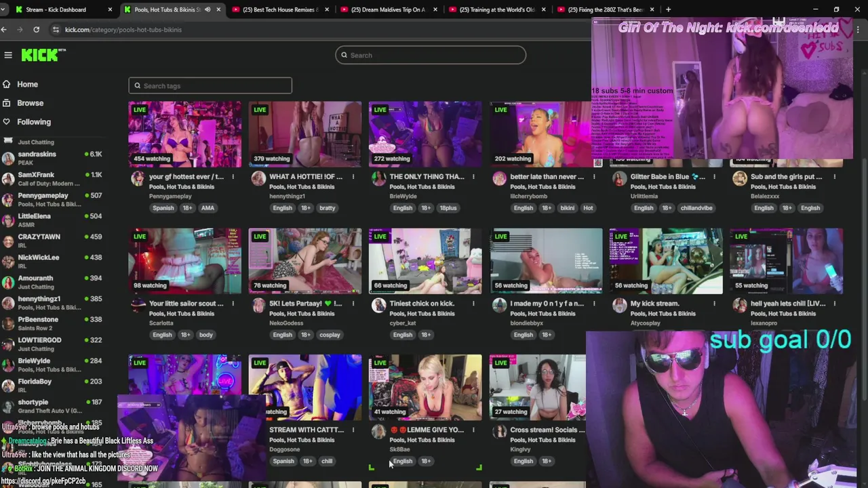Open LittleElena channel in sidebar
The width and height of the screenshot is (868, 488).
coord(52,220)
